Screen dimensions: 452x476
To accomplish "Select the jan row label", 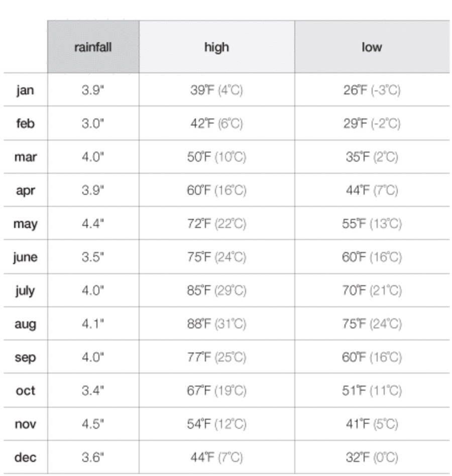I will point(25,90).
